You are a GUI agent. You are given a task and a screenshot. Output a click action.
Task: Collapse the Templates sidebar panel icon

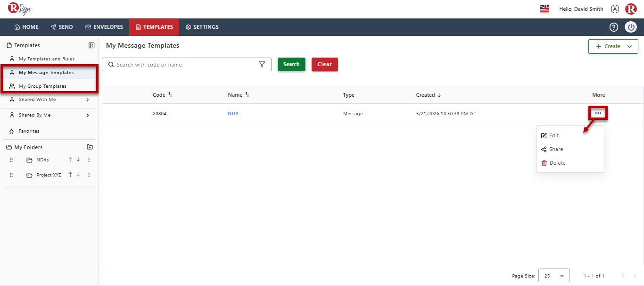click(91, 45)
